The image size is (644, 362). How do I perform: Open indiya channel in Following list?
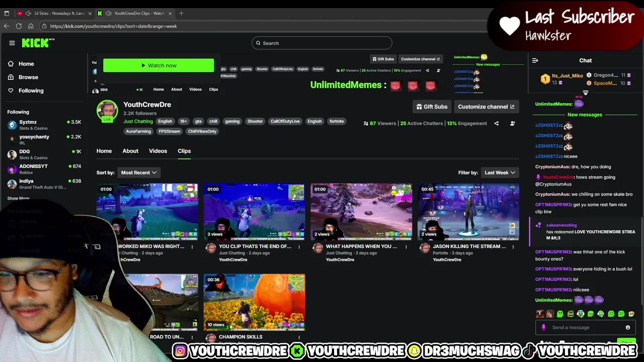[x=44, y=184]
